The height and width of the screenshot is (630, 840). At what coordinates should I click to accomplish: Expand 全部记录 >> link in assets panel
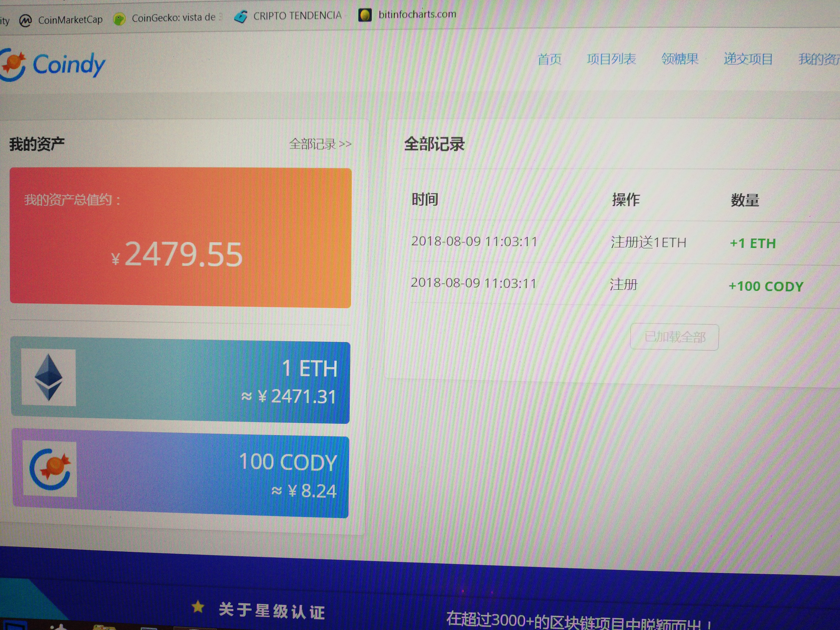tap(320, 144)
